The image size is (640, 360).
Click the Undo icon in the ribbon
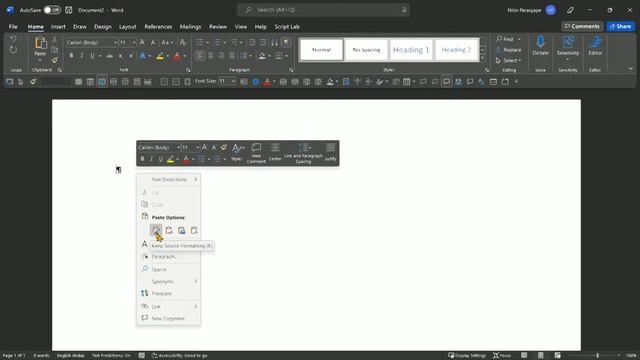(x=13, y=39)
